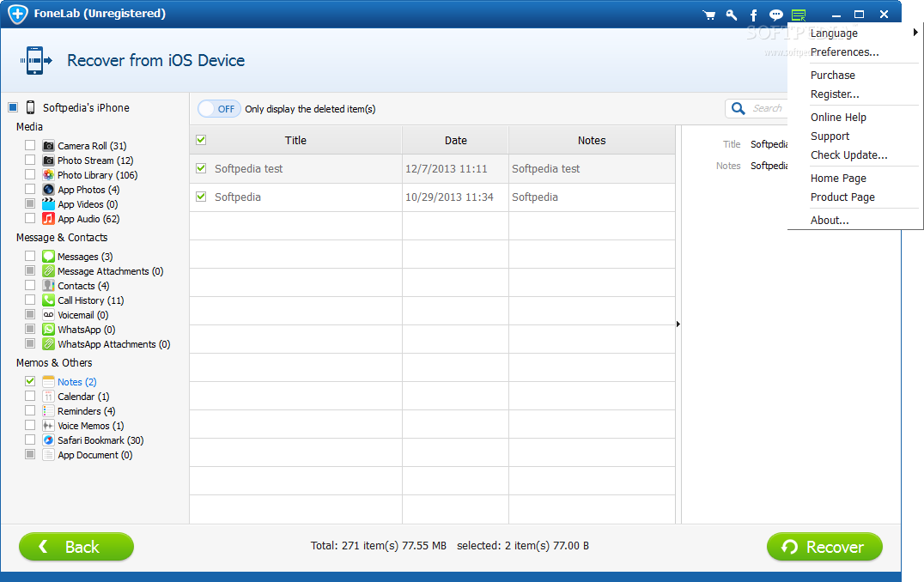Collapse the detail panel with side arrow
Viewport: 924px width, 582px height.
point(678,324)
